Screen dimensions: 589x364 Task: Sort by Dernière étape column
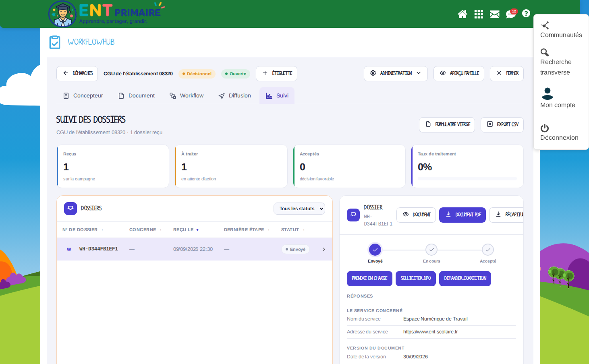click(247, 230)
